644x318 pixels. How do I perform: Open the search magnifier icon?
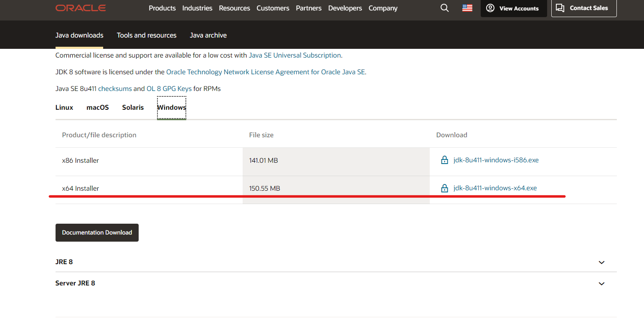tap(445, 8)
